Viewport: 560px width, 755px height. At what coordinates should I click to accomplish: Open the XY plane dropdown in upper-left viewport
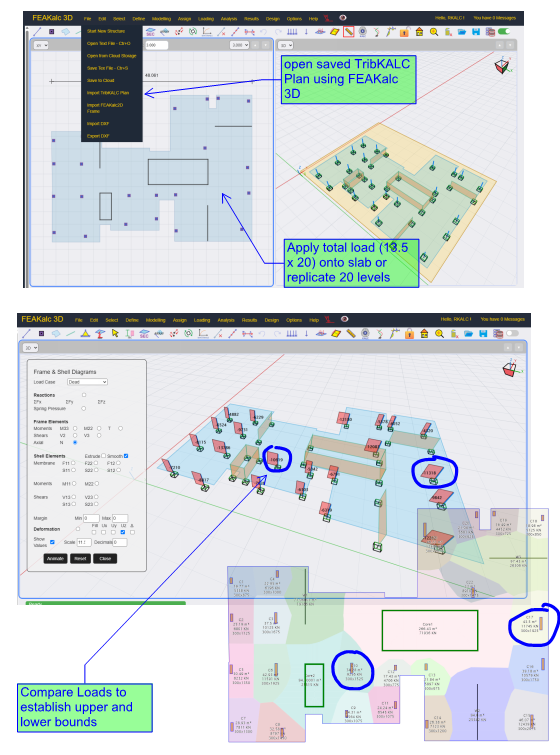41,45
